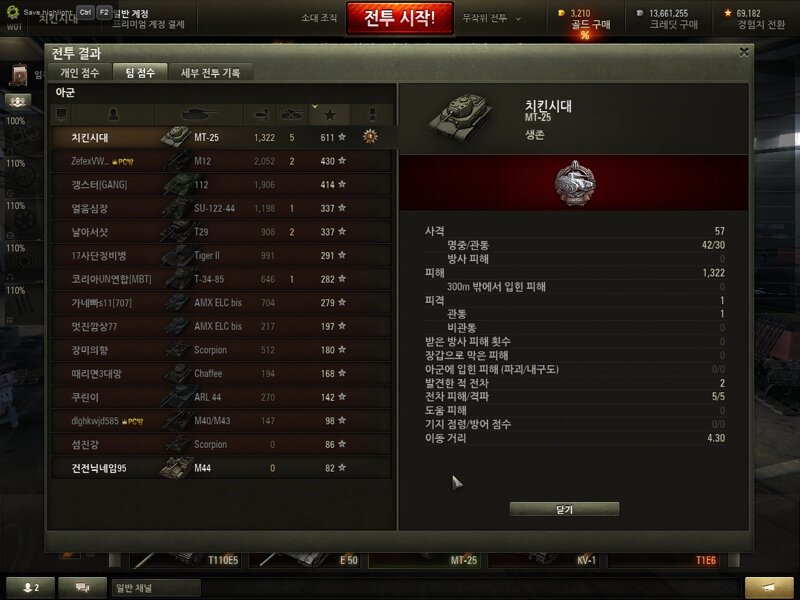This screenshot has width=800, height=600.
Task: Open the chat speech bubble icon
Action: tap(82, 587)
